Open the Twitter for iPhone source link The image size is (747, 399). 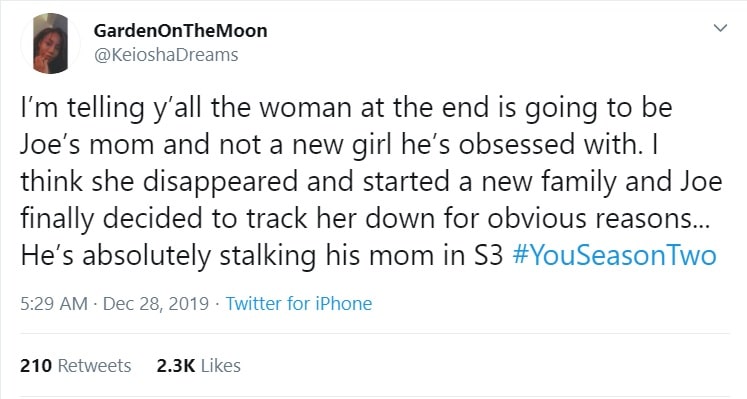[x=299, y=304]
